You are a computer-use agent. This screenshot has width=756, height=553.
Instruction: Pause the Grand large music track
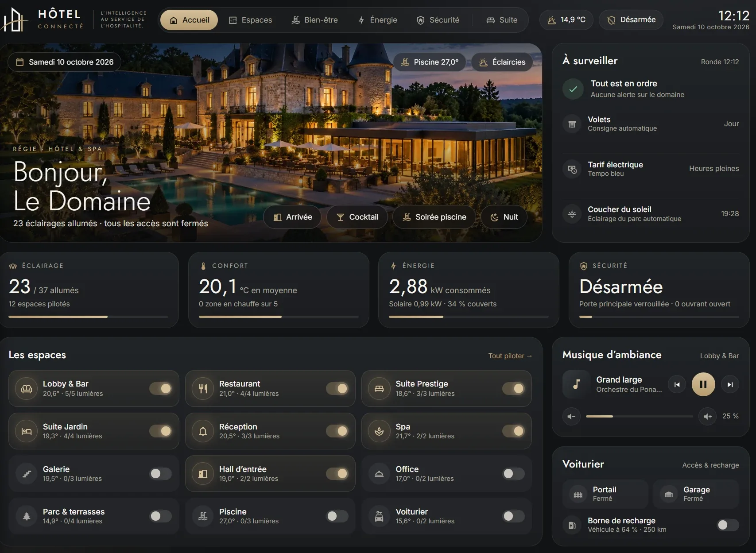tap(703, 384)
